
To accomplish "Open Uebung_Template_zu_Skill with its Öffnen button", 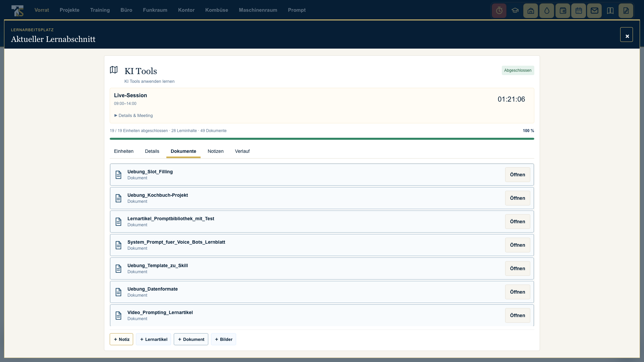I will point(518,268).
